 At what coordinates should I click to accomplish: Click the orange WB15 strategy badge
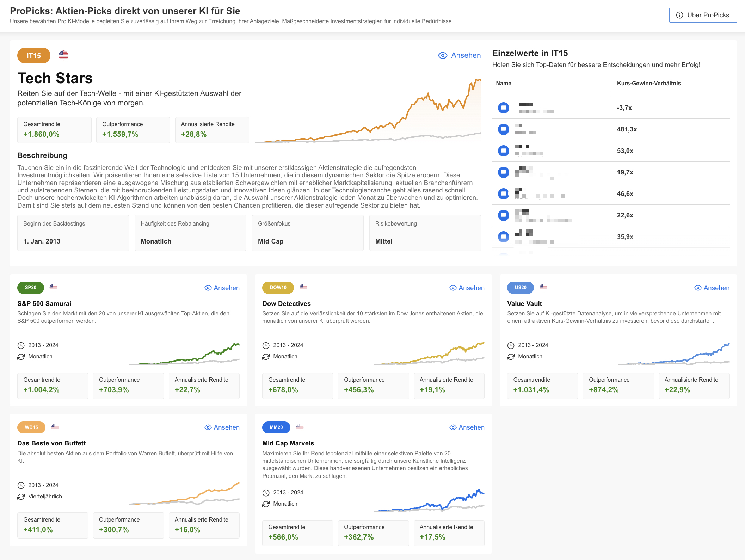pyautogui.click(x=31, y=427)
